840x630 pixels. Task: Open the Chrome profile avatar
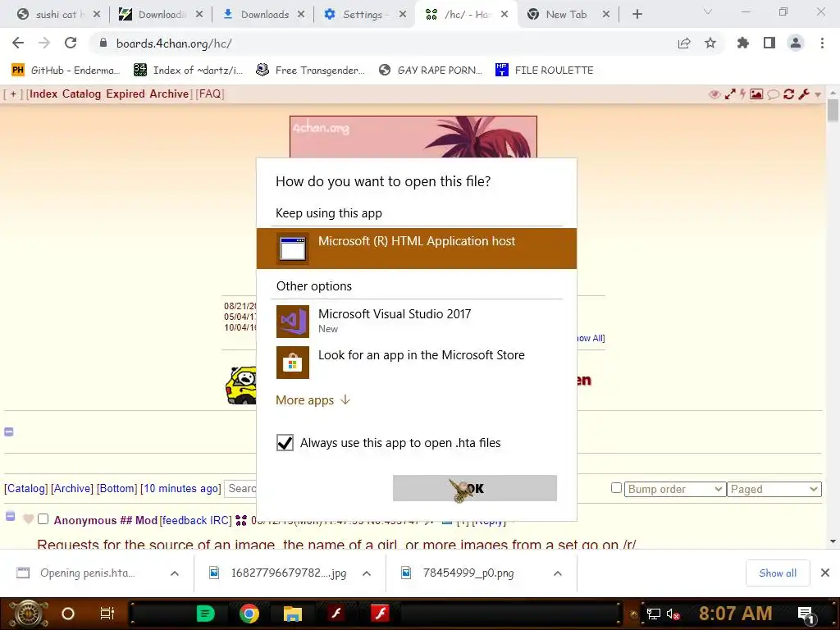tap(796, 43)
